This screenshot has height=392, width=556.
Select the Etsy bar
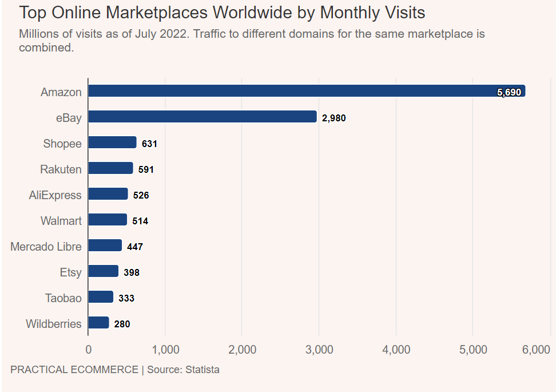[x=103, y=271]
